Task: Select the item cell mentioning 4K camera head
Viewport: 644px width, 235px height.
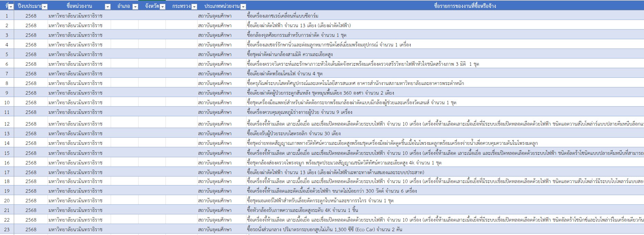Action: point(302,210)
